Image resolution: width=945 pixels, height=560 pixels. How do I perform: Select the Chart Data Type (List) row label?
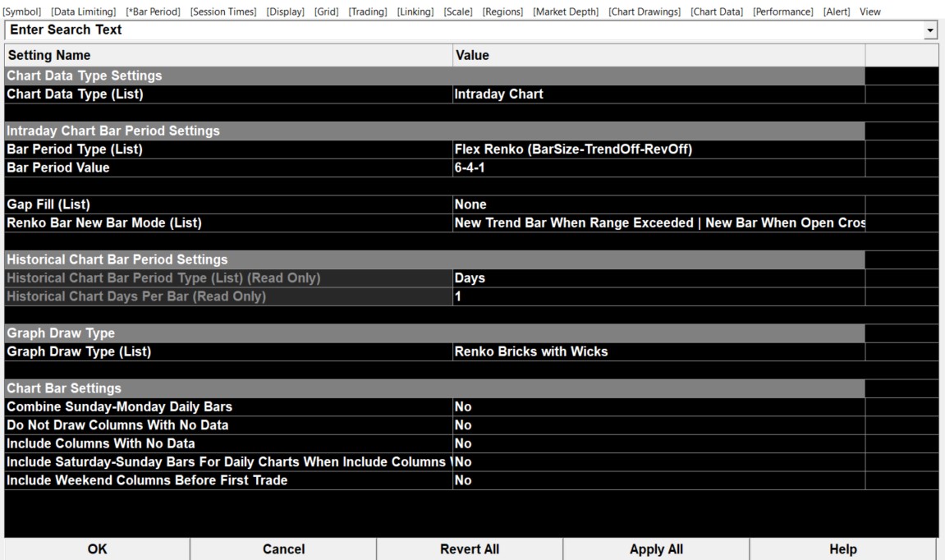point(228,94)
